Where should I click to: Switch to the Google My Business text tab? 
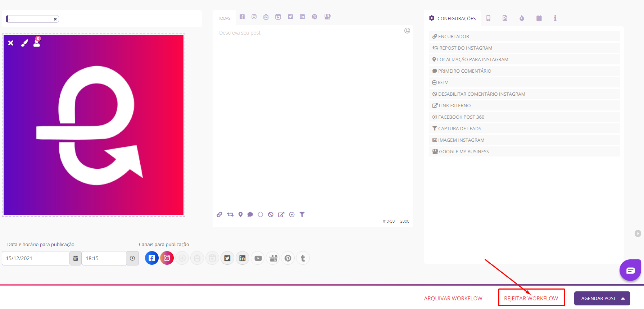327,17
